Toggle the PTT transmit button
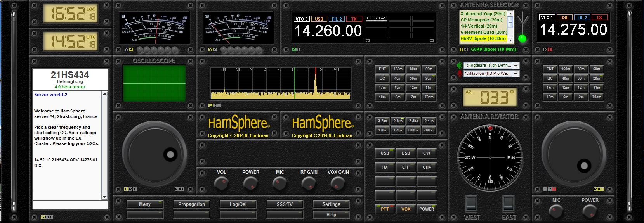Viewport: 644px width, 223px height. coord(385,209)
